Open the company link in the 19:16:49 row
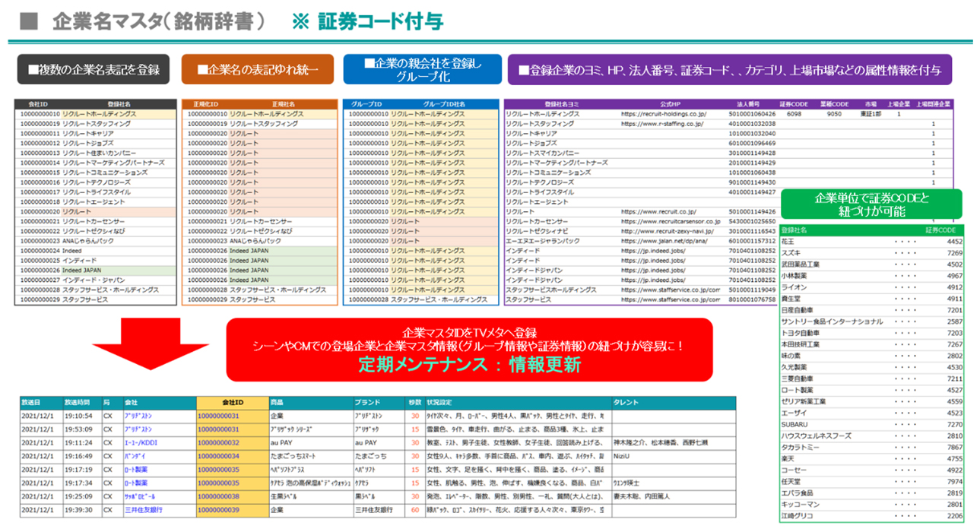The image size is (980, 532). tap(135, 455)
